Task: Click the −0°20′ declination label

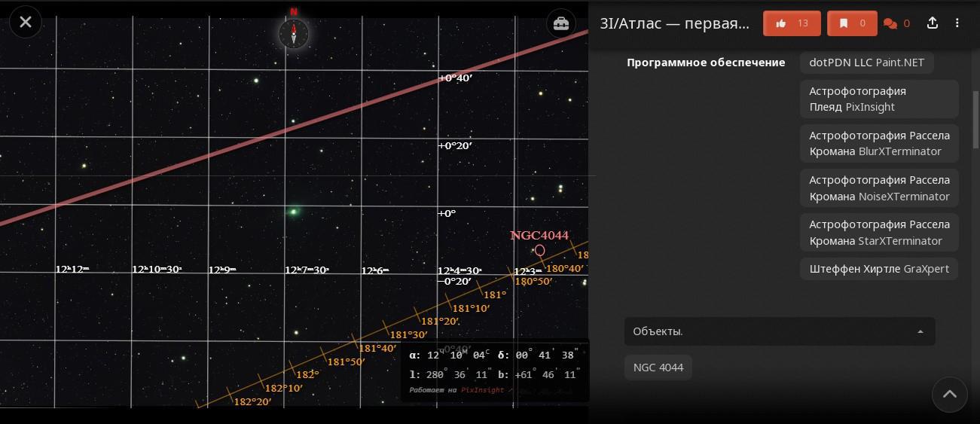Action: pos(455,282)
